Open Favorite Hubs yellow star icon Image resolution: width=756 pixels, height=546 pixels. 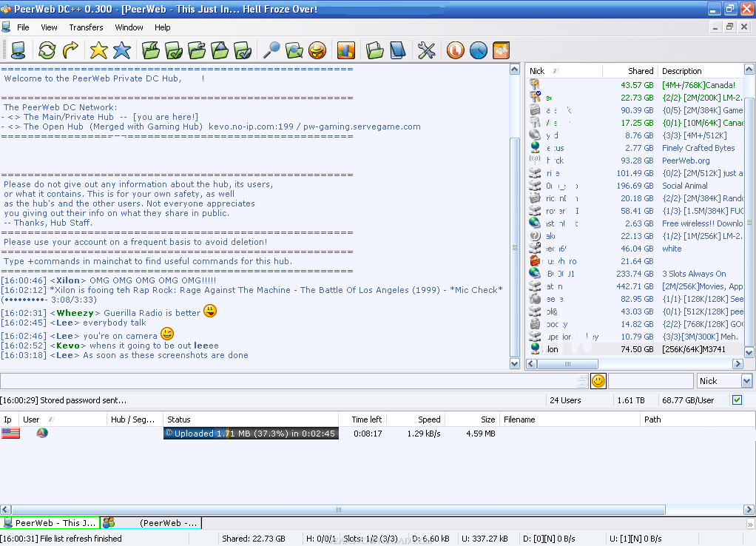coord(99,50)
